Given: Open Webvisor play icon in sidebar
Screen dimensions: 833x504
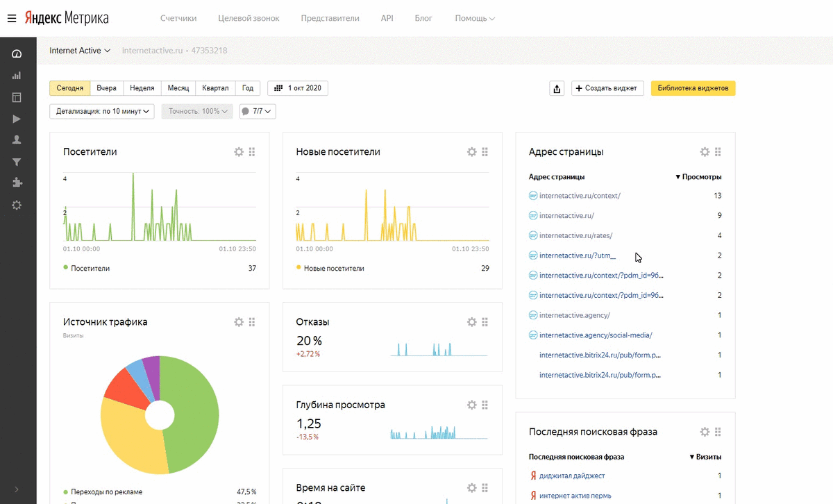Looking at the screenshot, I should 17,119.
